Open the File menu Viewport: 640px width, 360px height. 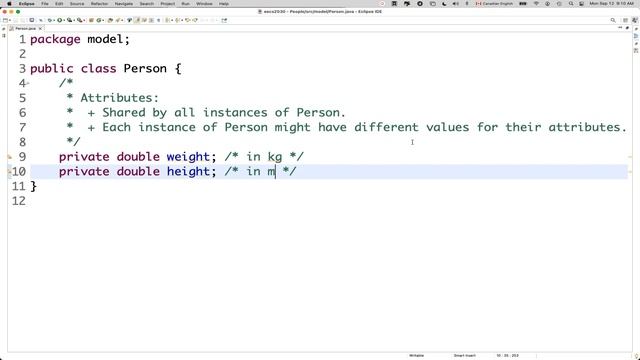point(45,4)
